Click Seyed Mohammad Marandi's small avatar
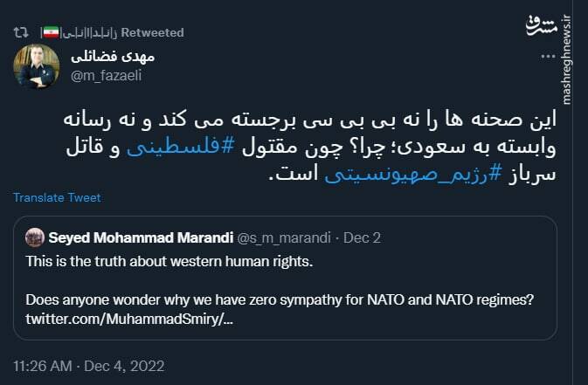The image size is (588, 385). (x=35, y=237)
